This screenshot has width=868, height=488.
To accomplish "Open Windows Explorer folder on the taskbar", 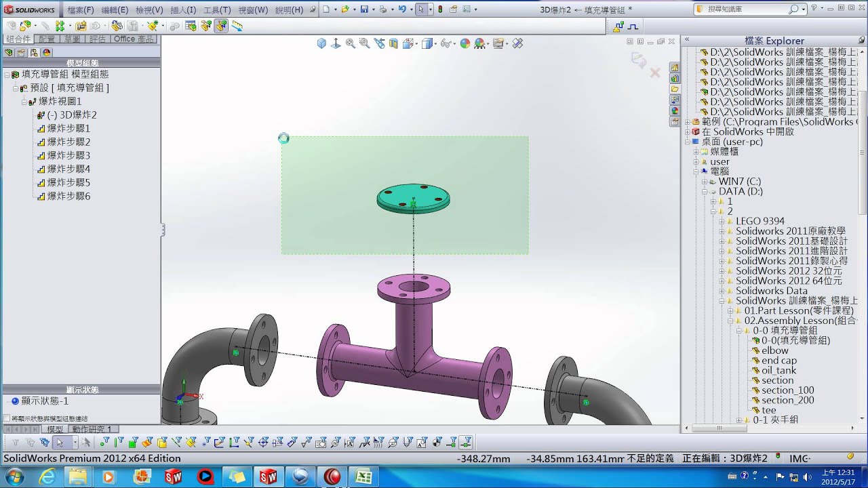I will [x=78, y=476].
